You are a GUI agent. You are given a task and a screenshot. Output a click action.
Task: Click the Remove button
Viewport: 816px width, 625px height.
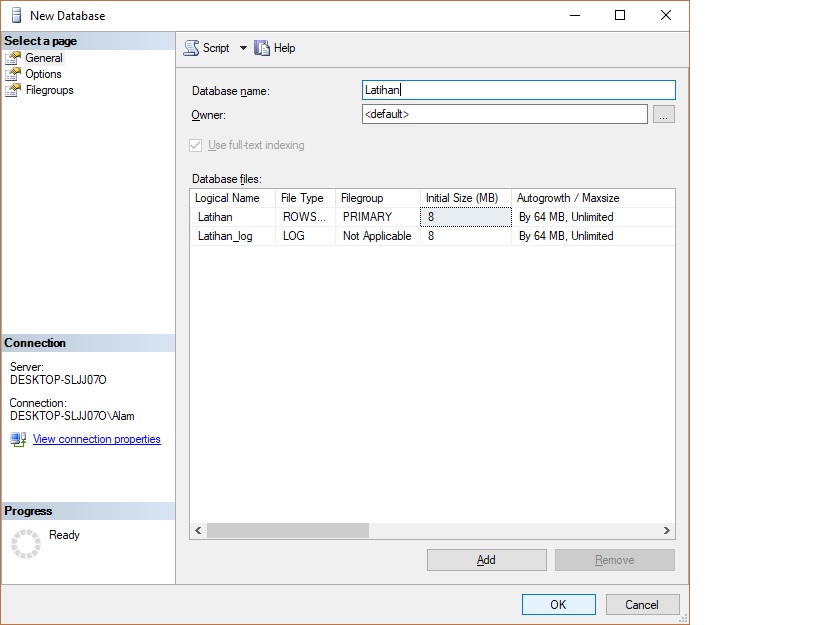614,559
